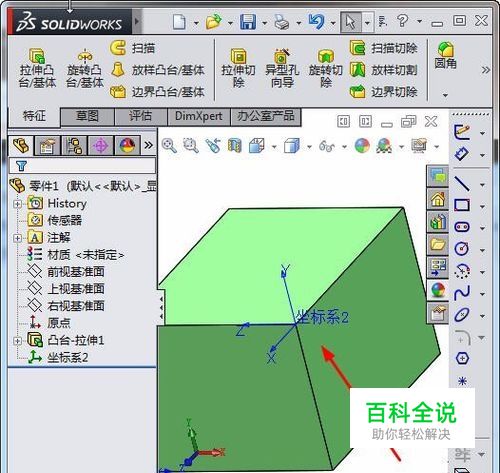Select the Circle sketch tool
The height and width of the screenshot is (473, 500).
click(x=462, y=249)
